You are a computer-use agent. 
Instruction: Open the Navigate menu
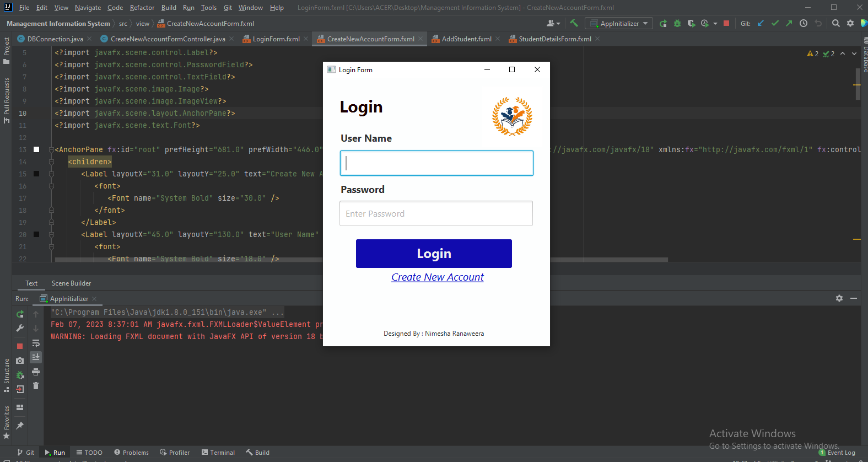point(88,8)
